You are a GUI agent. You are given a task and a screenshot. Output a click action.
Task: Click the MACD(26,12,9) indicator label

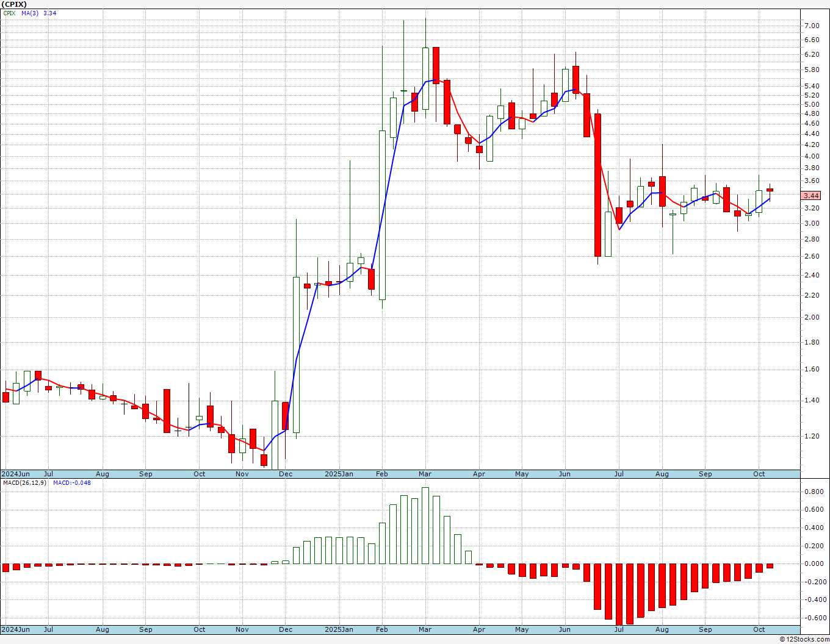pyautogui.click(x=24, y=483)
